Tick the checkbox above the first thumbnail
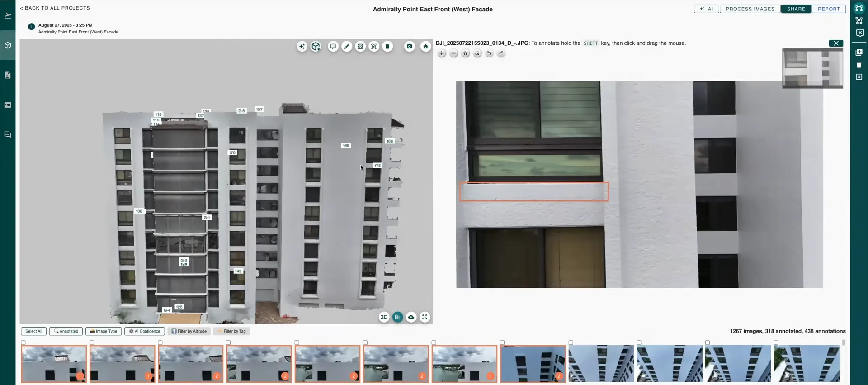The height and width of the screenshot is (385, 868). 24,342
